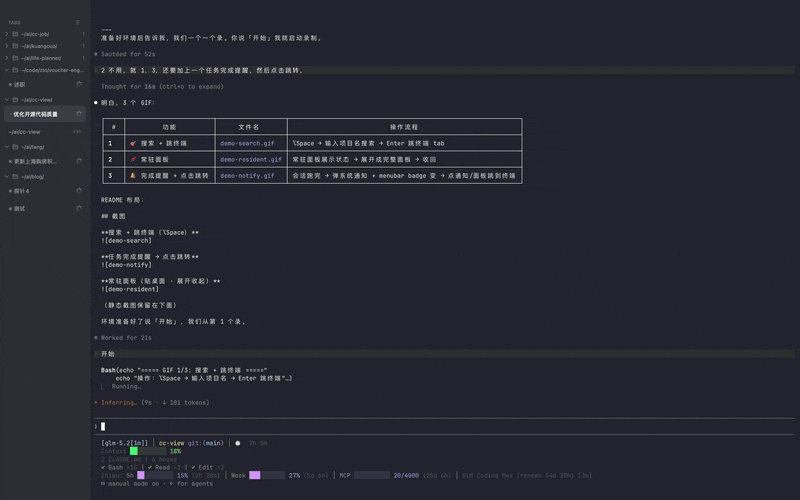
Task: Click the white dot status indicator
Action: pyautogui.click(x=238, y=443)
